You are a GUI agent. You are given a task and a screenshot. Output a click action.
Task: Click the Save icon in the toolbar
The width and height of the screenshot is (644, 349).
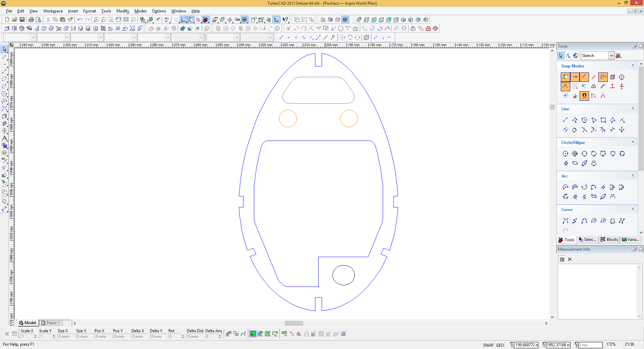[x=22, y=20]
